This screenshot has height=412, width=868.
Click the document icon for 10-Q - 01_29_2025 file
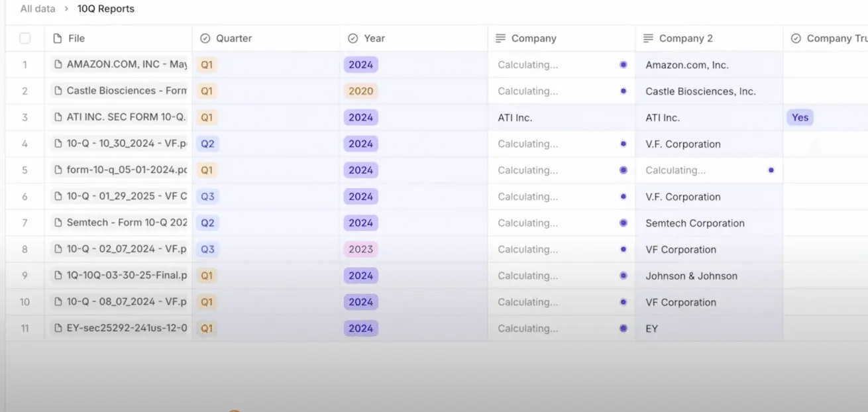pos(58,197)
